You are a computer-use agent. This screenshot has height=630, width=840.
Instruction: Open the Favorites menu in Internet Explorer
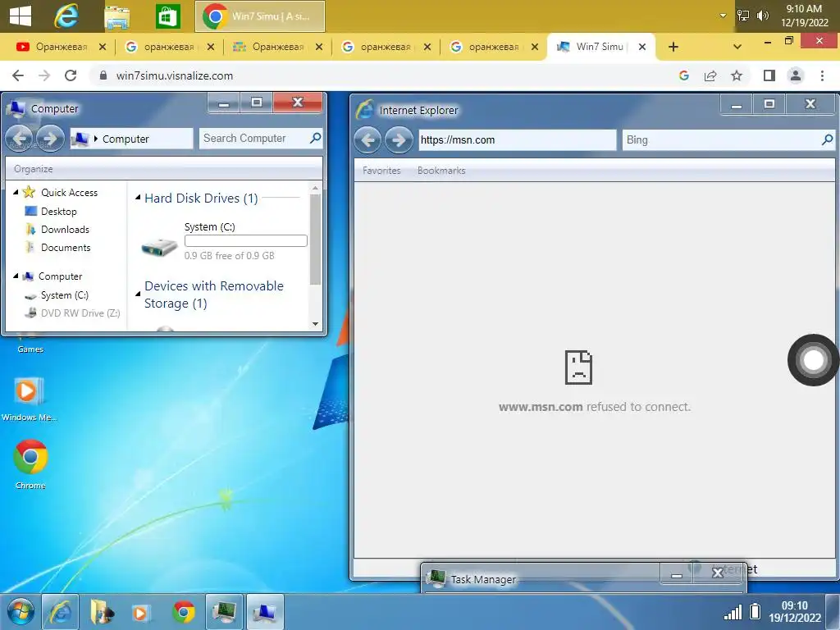click(x=381, y=171)
